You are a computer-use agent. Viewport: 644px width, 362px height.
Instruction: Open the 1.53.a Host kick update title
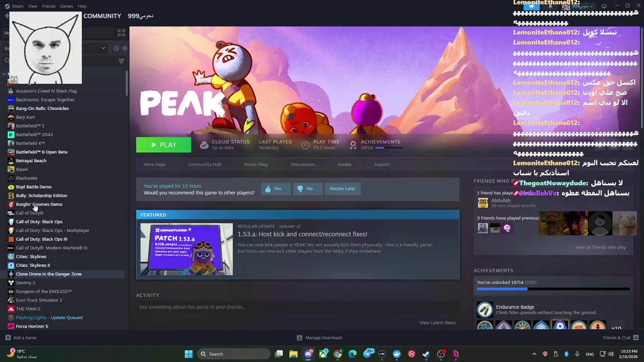coord(302,234)
